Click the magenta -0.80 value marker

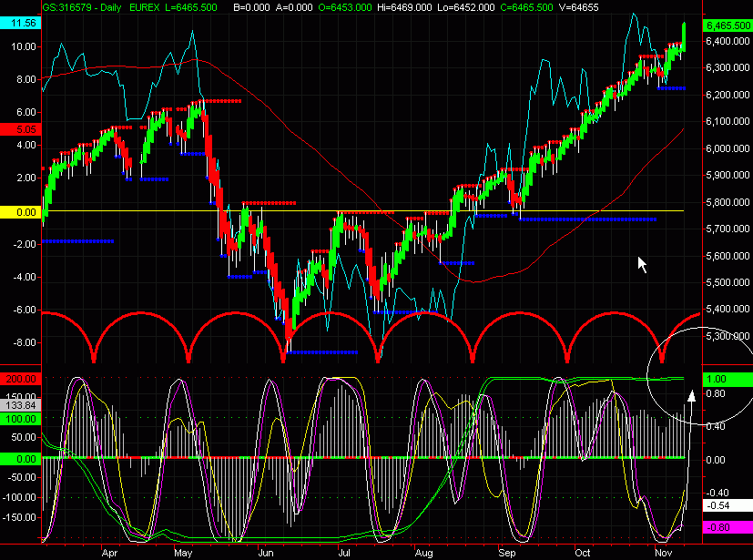coord(728,527)
